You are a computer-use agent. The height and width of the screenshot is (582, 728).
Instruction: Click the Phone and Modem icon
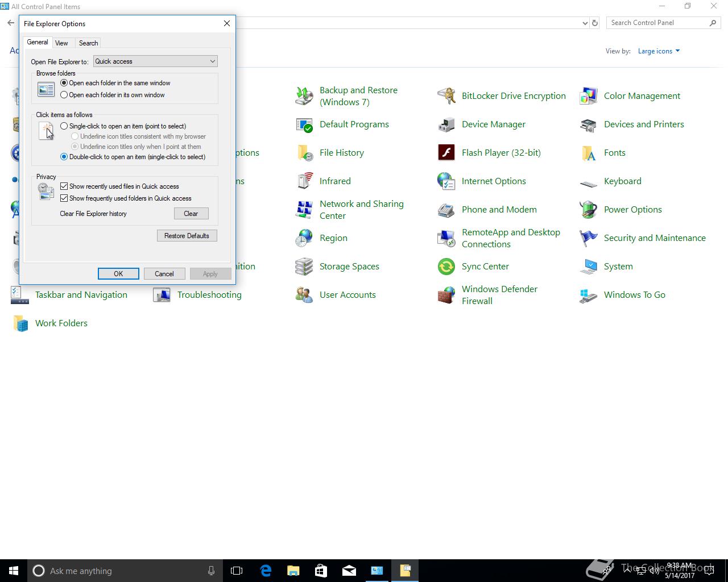[x=446, y=210]
